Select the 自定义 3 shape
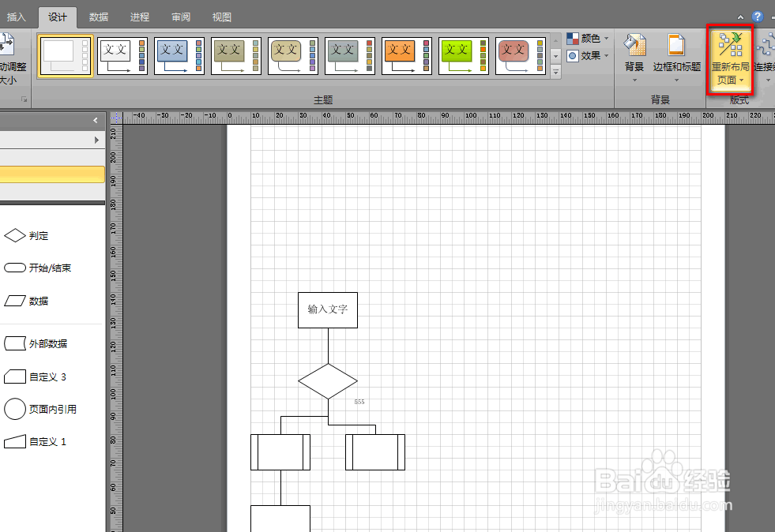This screenshot has width=775, height=532. pos(35,377)
